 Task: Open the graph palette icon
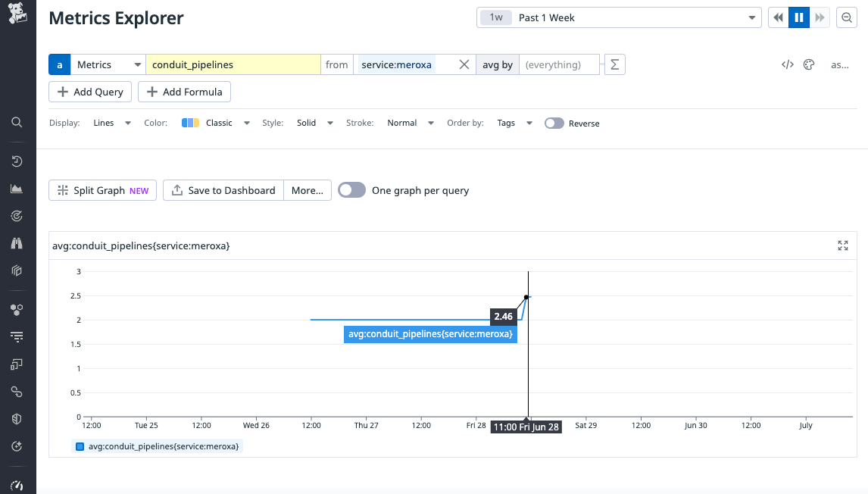[809, 64]
